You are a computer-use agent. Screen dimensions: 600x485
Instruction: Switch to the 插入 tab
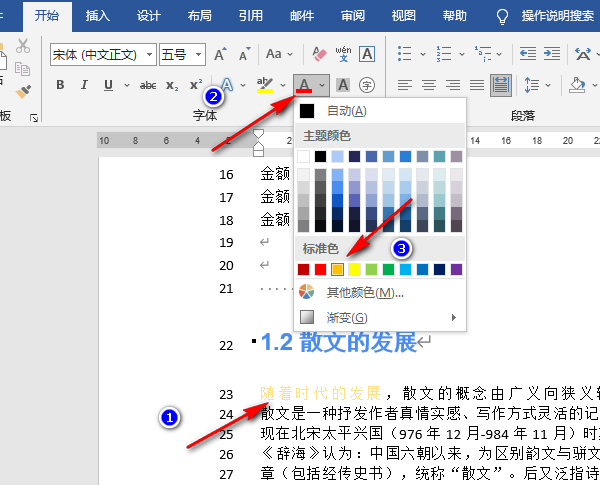[x=98, y=16]
